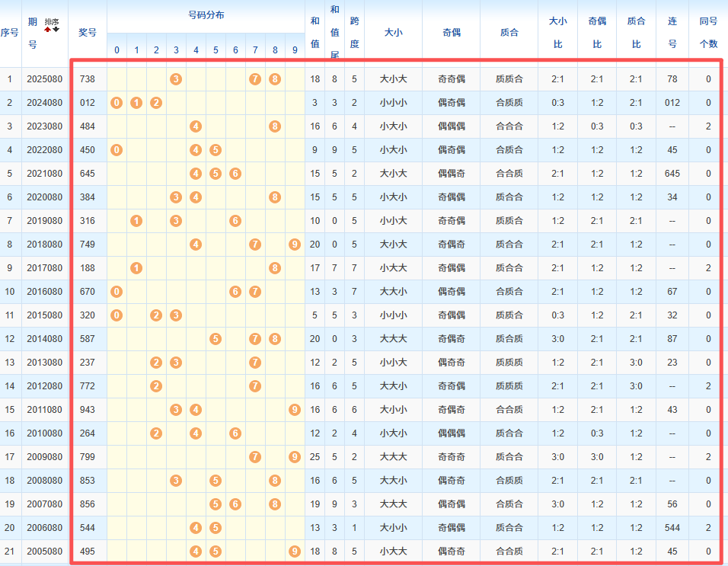Click the 连号 column header
Image resolution: width=728 pixels, height=566 pixels.
(x=672, y=33)
